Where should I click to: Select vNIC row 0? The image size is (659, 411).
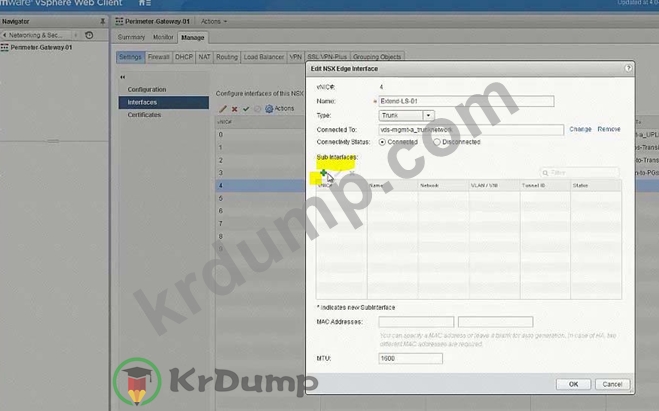(x=261, y=134)
